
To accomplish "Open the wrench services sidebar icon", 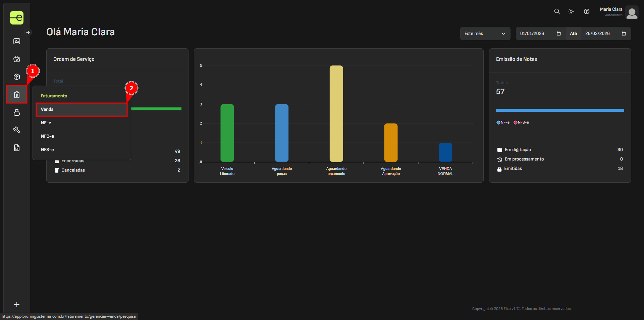I will 17,130.
